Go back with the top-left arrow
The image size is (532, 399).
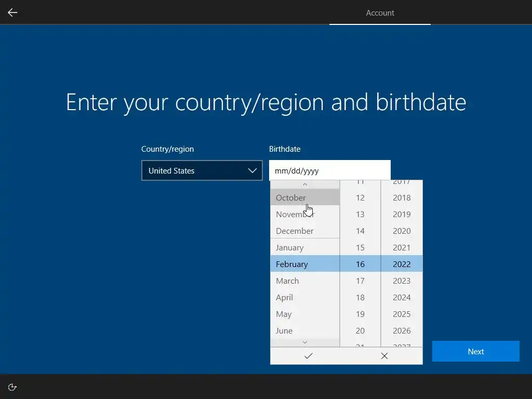[12, 12]
